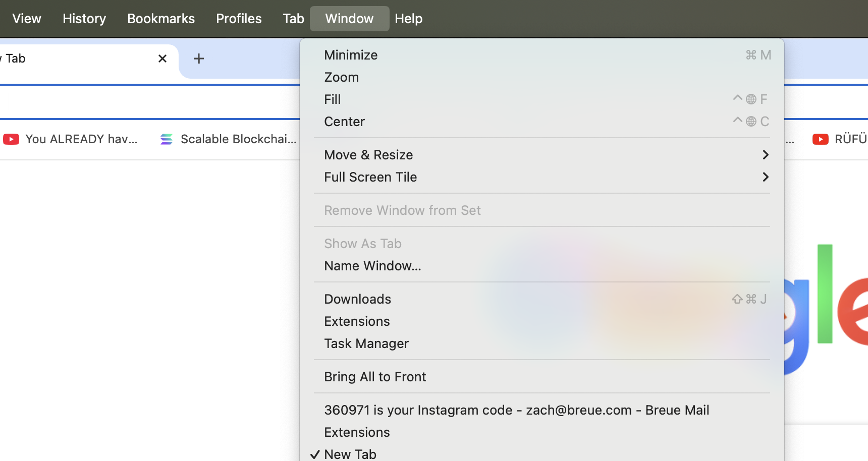This screenshot has height=461, width=868.
Task: Choose Minimize from the Window menu
Action: [x=351, y=55]
